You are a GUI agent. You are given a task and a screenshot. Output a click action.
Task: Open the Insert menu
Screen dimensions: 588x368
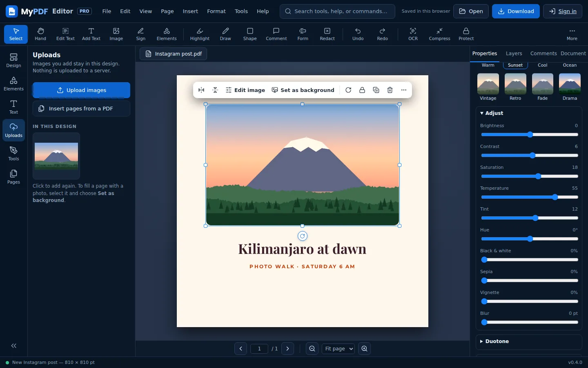click(190, 11)
